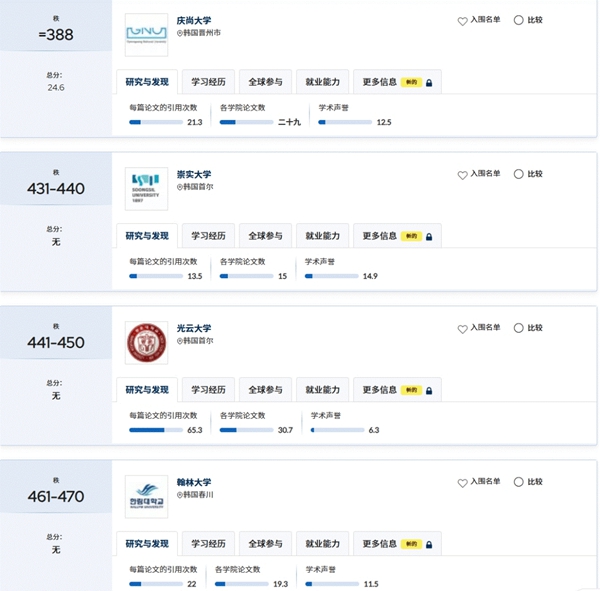Click the heart shortlist icon for 庆尚大学

point(462,21)
